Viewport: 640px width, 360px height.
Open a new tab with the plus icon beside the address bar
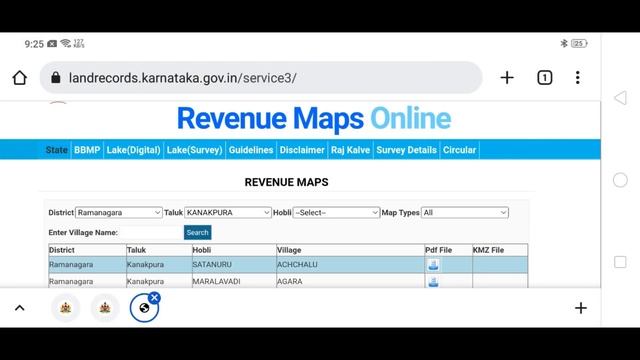click(x=507, y=78)
